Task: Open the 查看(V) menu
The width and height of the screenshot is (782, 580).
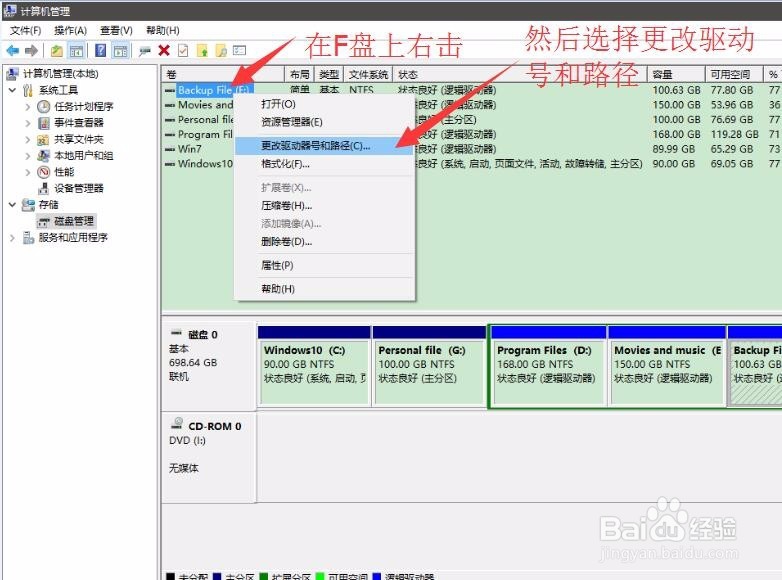Action: (x=116, y=30)
